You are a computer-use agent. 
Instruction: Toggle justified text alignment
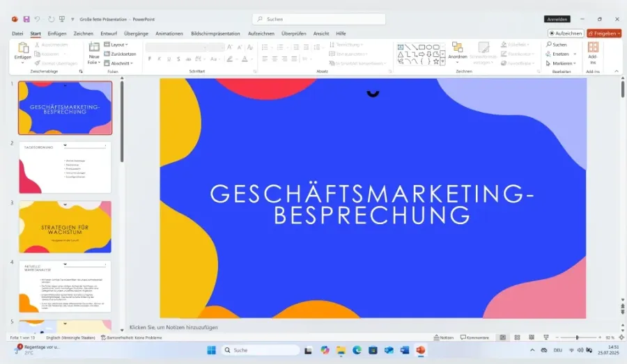[294, 59]
